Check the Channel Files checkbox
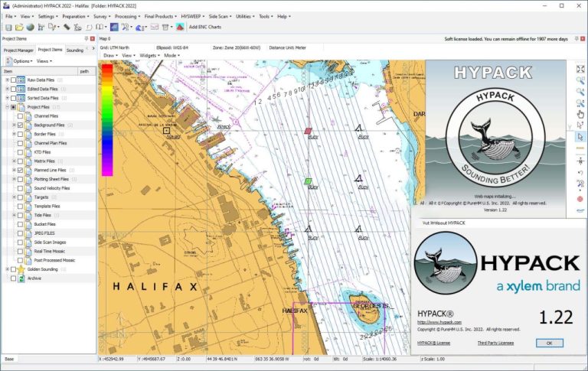Viewport: 588px width, 371px height. click(20, 116)
